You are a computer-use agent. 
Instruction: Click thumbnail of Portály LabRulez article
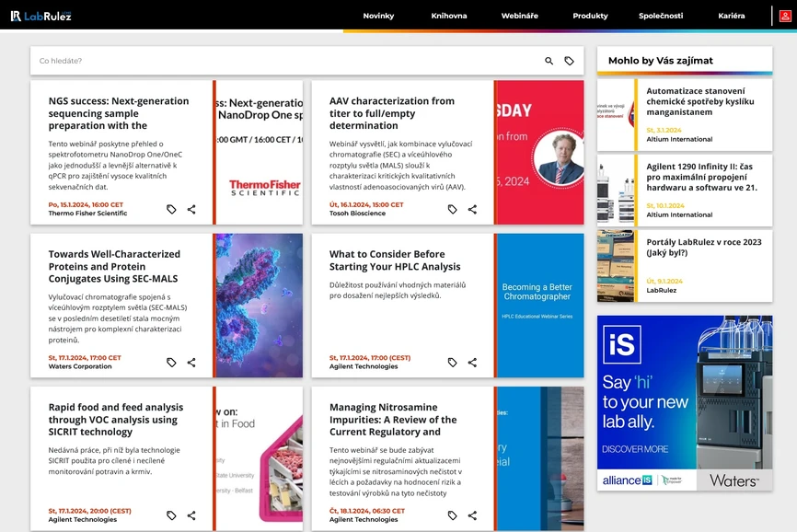coord(616,266)
